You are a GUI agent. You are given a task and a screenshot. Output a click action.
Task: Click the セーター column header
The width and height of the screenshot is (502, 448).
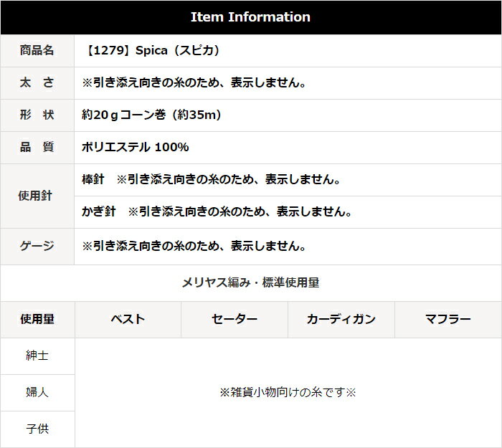click(x=235, y=320)
